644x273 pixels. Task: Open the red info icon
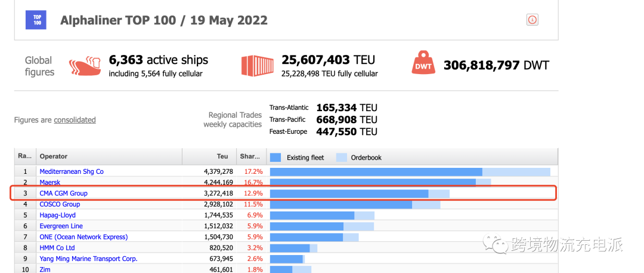(532, 20)
